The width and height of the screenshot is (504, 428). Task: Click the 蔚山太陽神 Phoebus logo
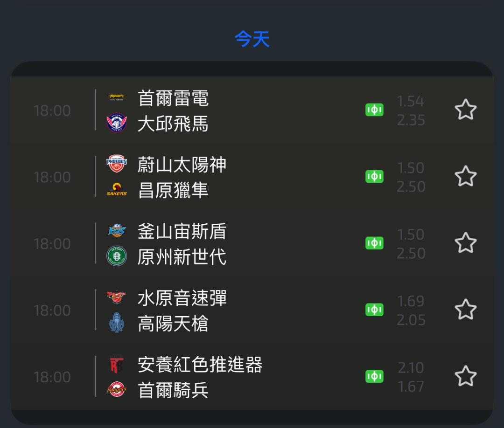117,164
